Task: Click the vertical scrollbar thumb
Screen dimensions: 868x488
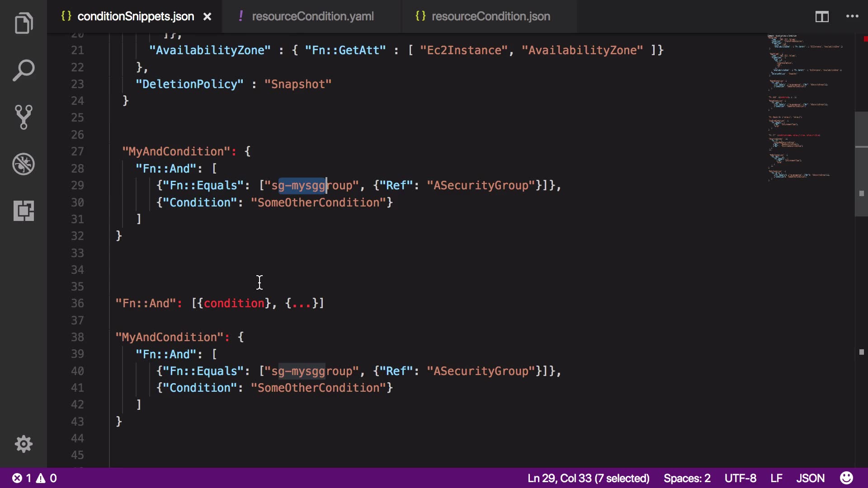Action: click(x=861, y=163)
